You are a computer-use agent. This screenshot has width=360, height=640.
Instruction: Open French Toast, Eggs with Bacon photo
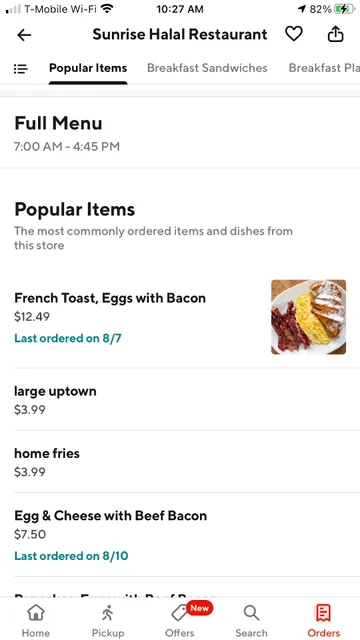(x=309, y=317)
